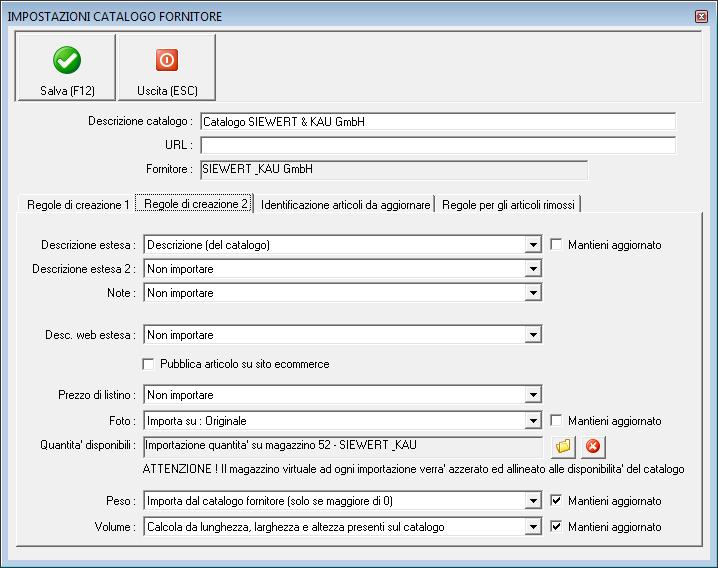Click into the empty URL field
This screenshot has width=718, height=568.
438,145
